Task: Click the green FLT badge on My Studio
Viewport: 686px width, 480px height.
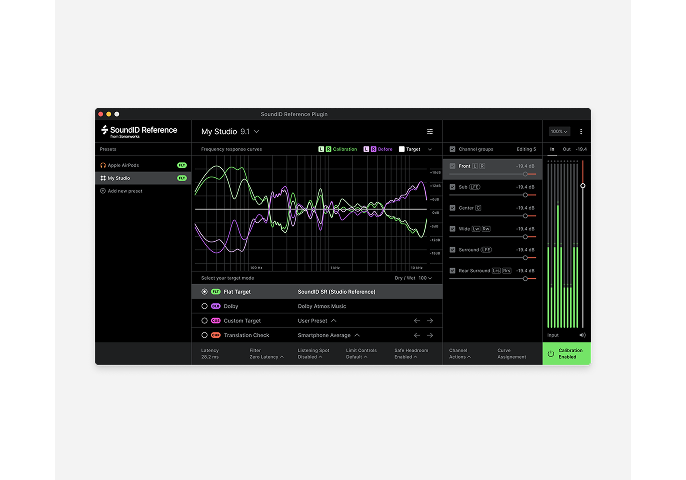Action: pos(182,178)
